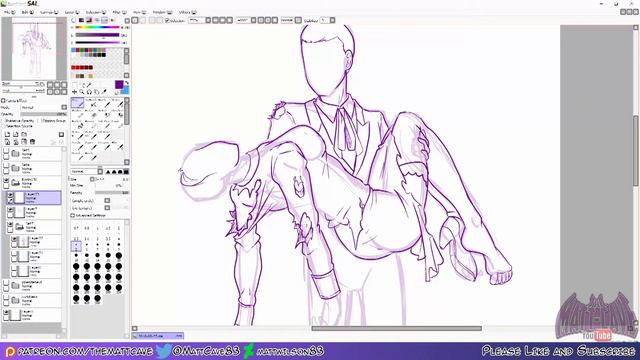This screenshot has width=640, height=360.
Task: Pick the flat hard brush edge shape
Action: pyautogui.click(x=126, y=172)
